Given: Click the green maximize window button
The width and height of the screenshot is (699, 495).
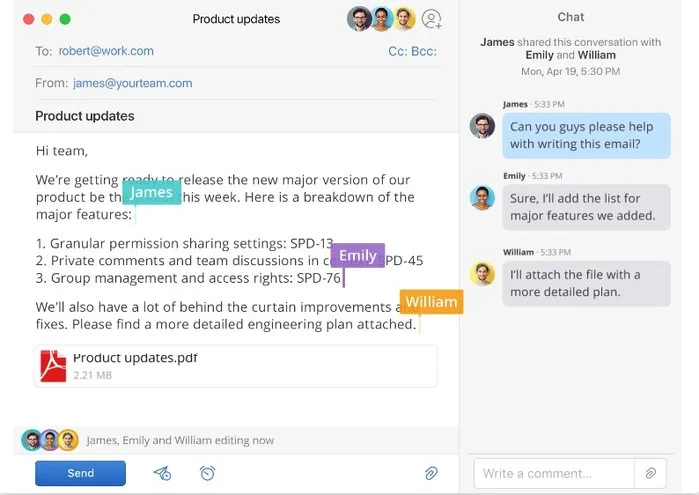Looking at the screenshot, I should 65,19.
